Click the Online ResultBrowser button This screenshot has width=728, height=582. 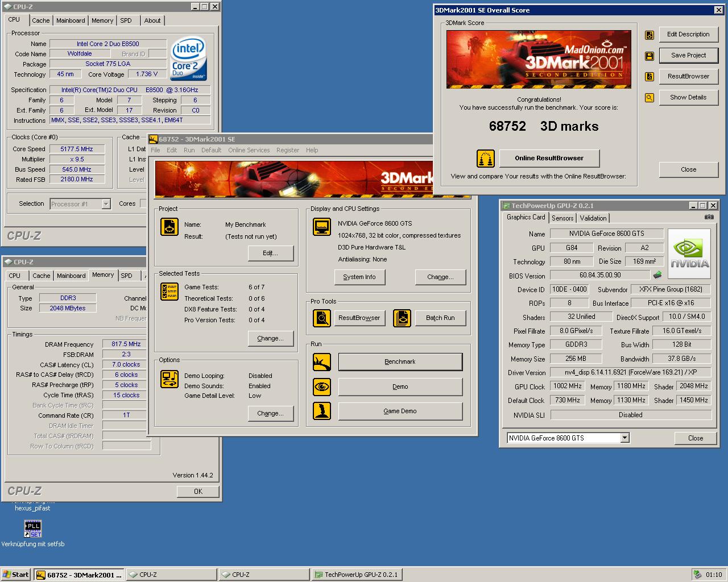click(549, 158)
